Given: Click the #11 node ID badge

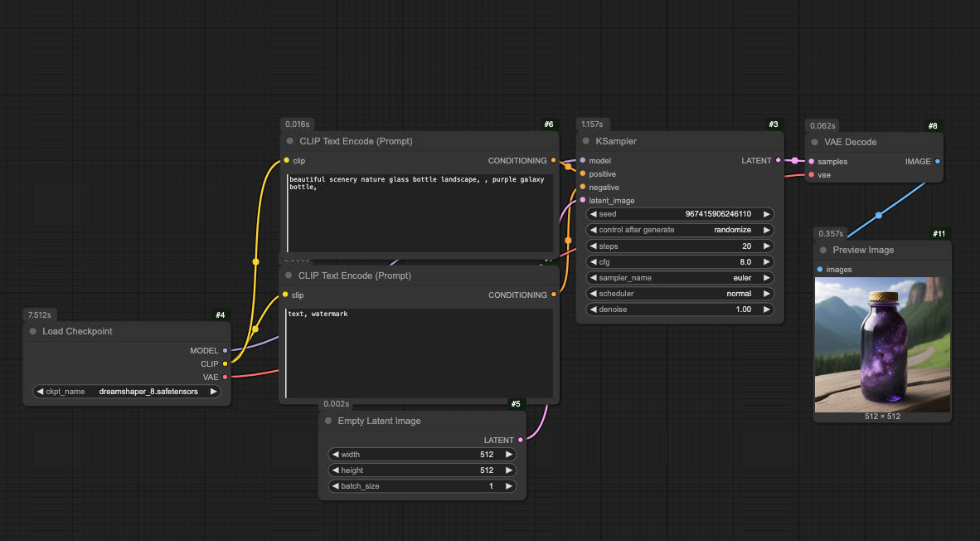Looking at the screenshot, I should [939, 234].
